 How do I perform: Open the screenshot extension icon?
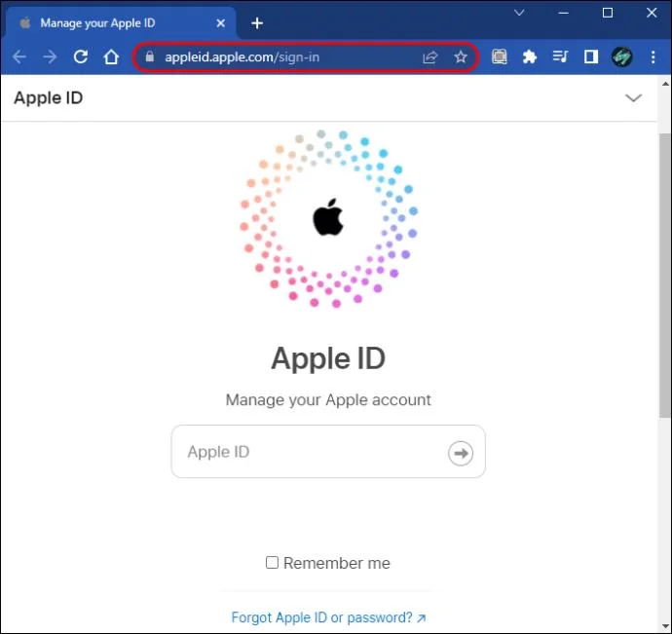(500, 56)
